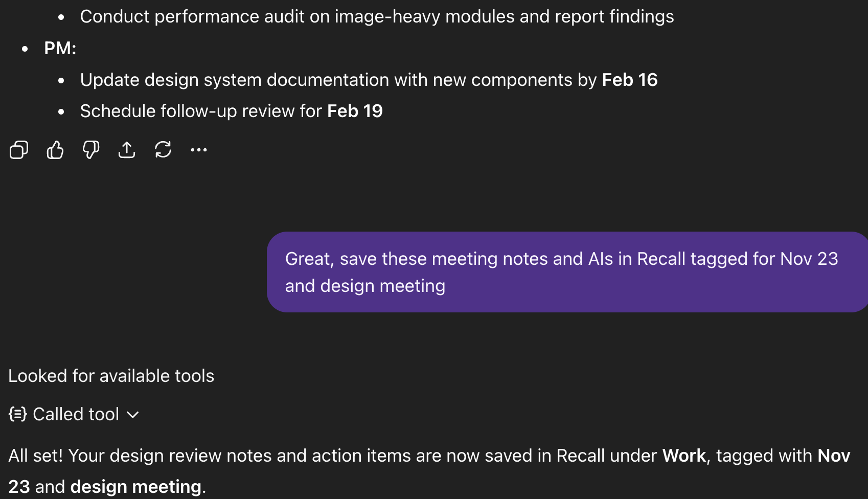Give a thumbs up to the response
Screen dimensions: 868x499
tap(55, 150)
